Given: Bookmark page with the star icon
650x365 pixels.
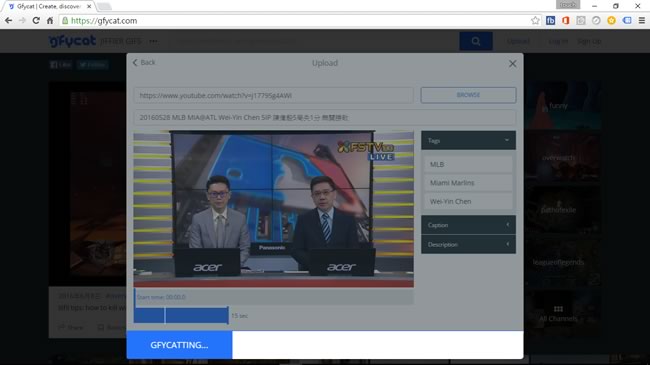Looking at the screenshot, I should click(535, 20).
